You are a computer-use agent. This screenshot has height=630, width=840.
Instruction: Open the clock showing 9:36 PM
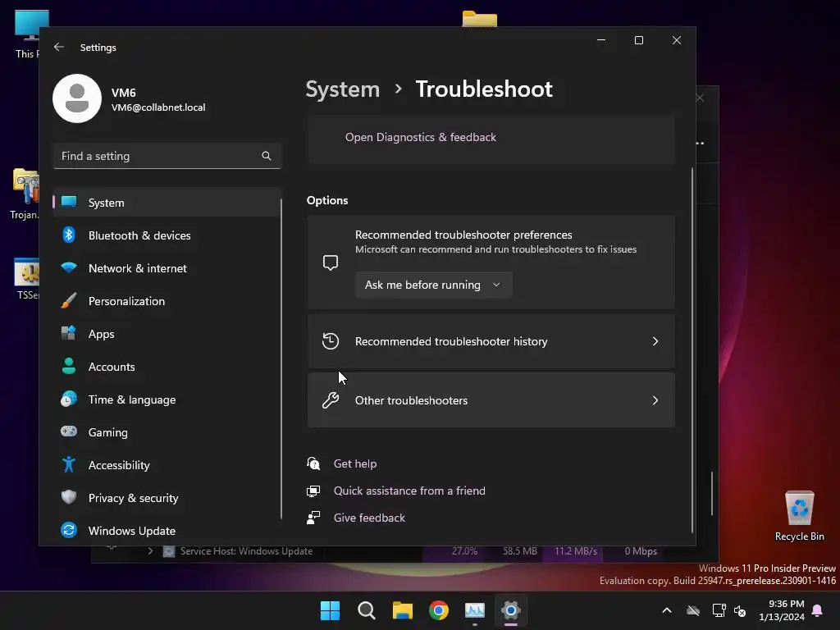coord(782,610)
